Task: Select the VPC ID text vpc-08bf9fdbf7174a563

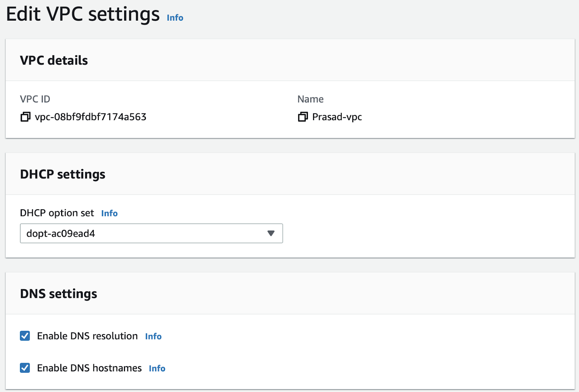Action: point(90,117)
